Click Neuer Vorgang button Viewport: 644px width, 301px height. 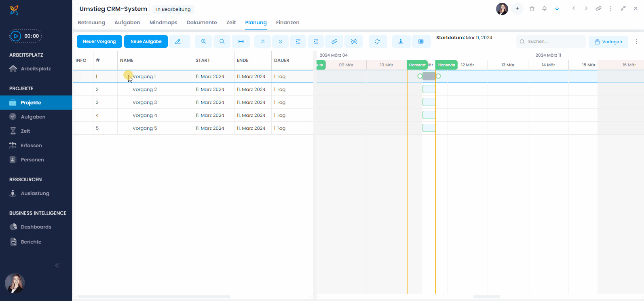click(99, 41)
